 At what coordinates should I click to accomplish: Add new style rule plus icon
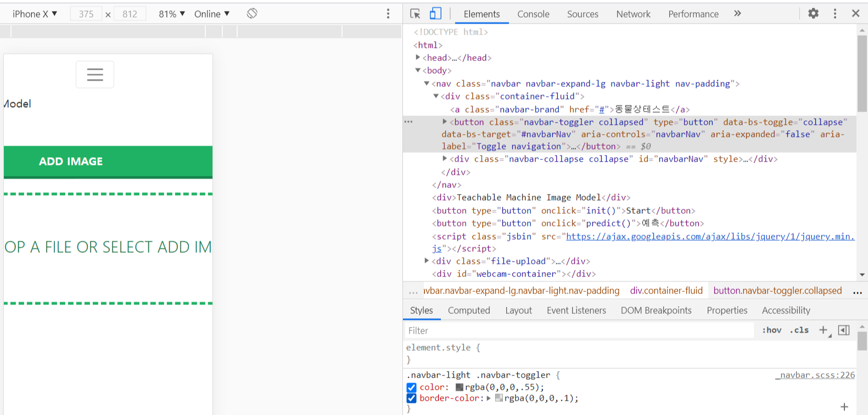824,330
